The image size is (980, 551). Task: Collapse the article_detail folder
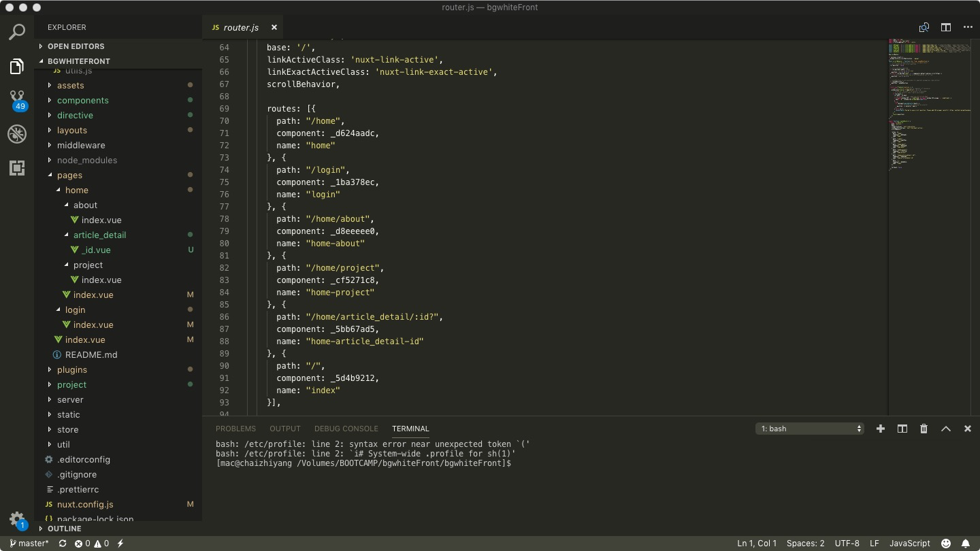pyautogui.click(x=118, y=235)
